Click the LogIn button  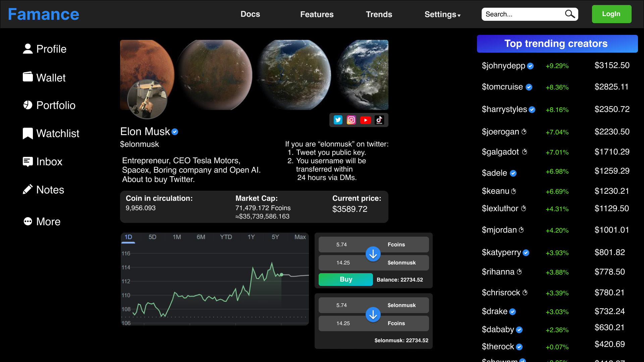611,14
